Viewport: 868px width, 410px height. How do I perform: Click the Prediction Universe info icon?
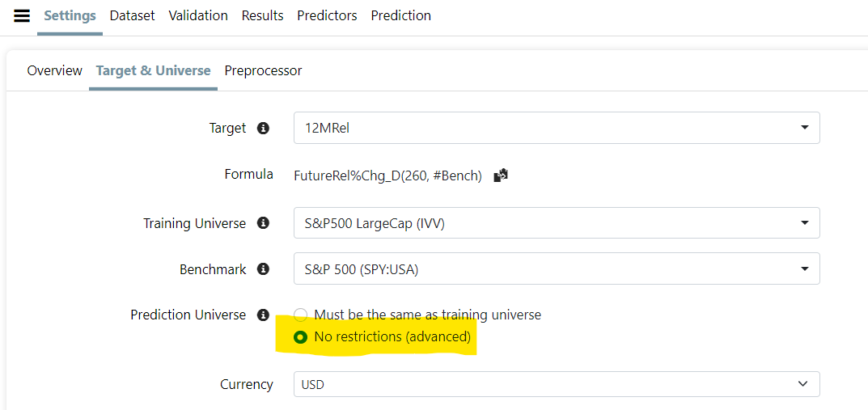263,315
